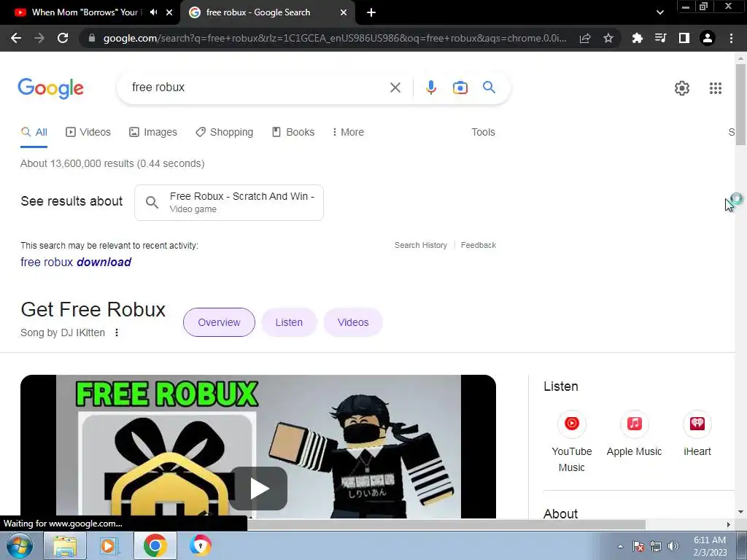
Task: Click the Feedback link
Action: coord(479,245)
